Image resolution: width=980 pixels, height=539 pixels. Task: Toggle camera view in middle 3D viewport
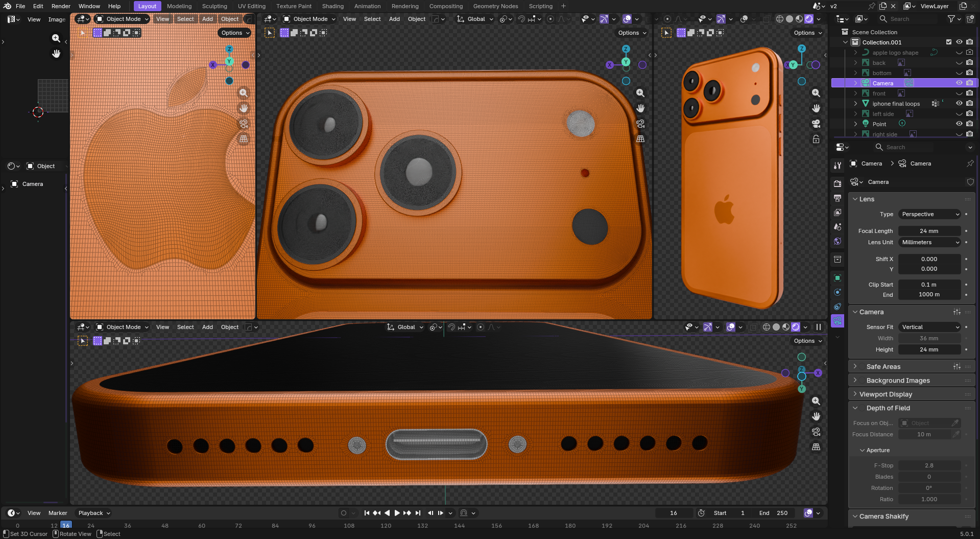point(640,124)
